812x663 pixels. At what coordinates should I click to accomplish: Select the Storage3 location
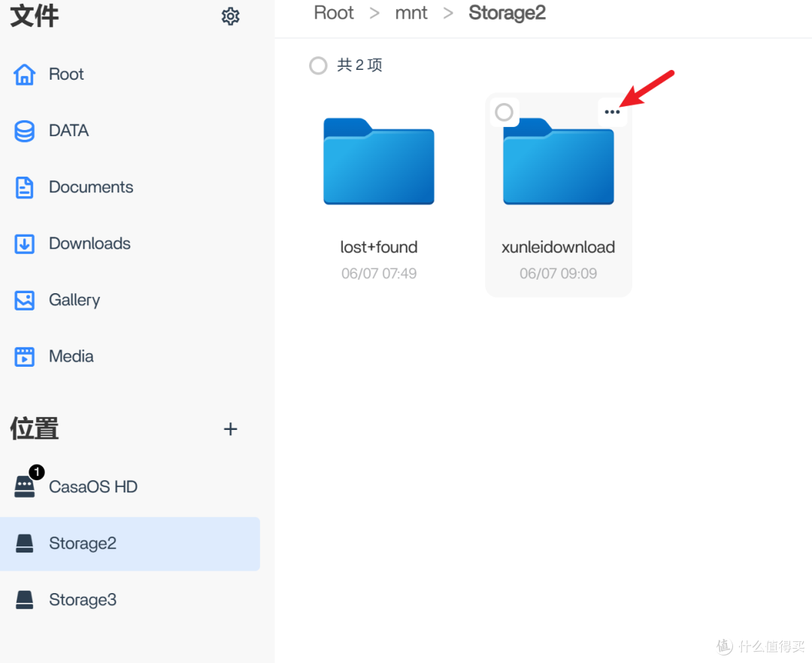[83, 600]
